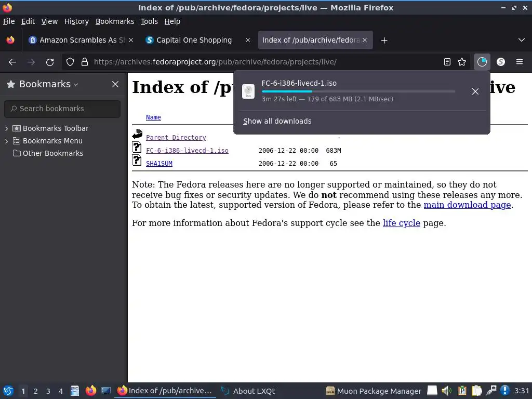532x399 pixels.
Task: Click the Search bookmarks field
Action: pos(62,109)
